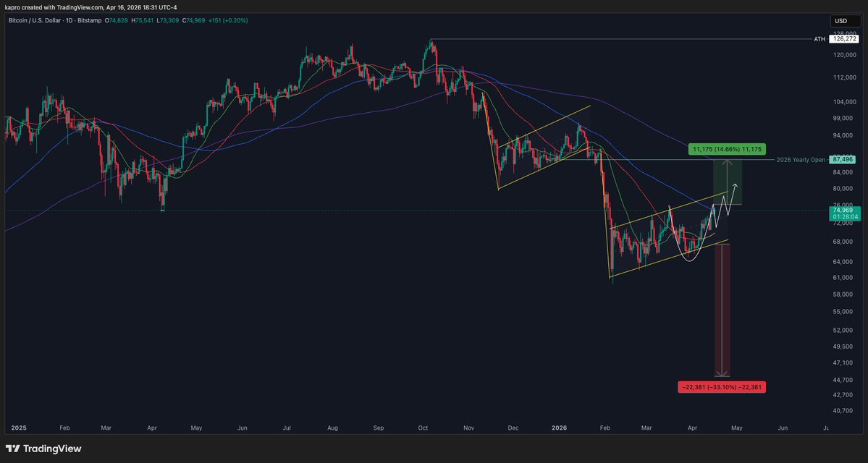Screen dimensions: 868x463
Task: Click the TradingView logo icon
Action: pyautogui.click(x=13, y=449)
